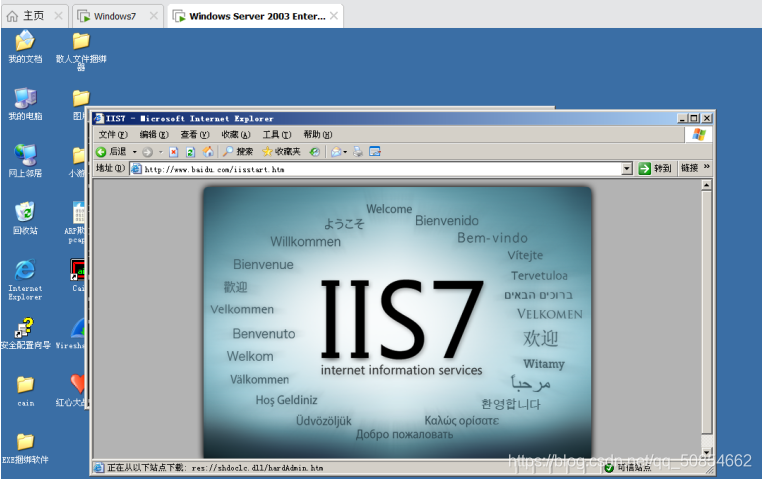The image size is (762, 480).
Task: Select 我的文档 desktop icon
Action: (x=25, y=47)
